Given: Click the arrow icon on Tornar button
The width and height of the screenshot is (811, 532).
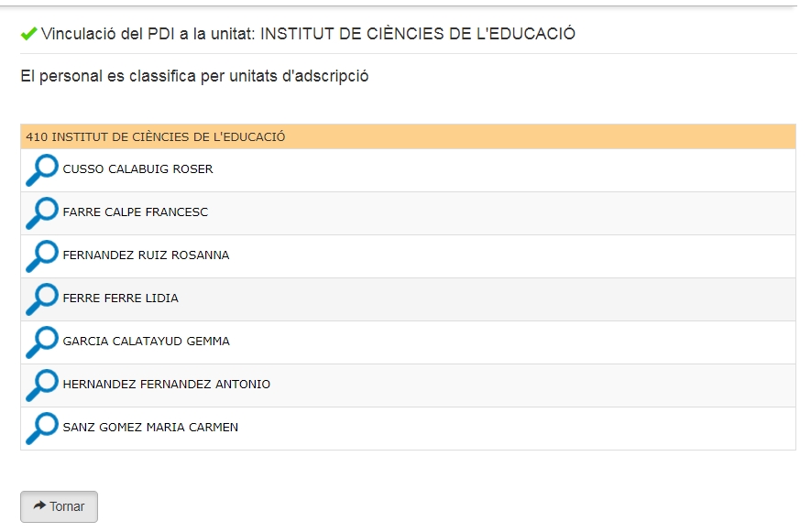Looking at the screenshot, I should tap(39, 505).
